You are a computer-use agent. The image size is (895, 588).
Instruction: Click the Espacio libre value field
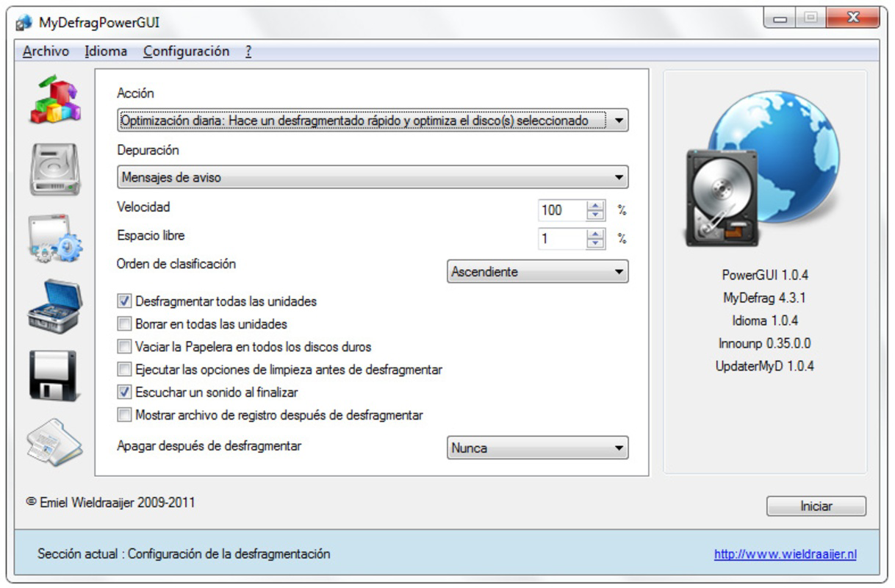pos(562,239)
